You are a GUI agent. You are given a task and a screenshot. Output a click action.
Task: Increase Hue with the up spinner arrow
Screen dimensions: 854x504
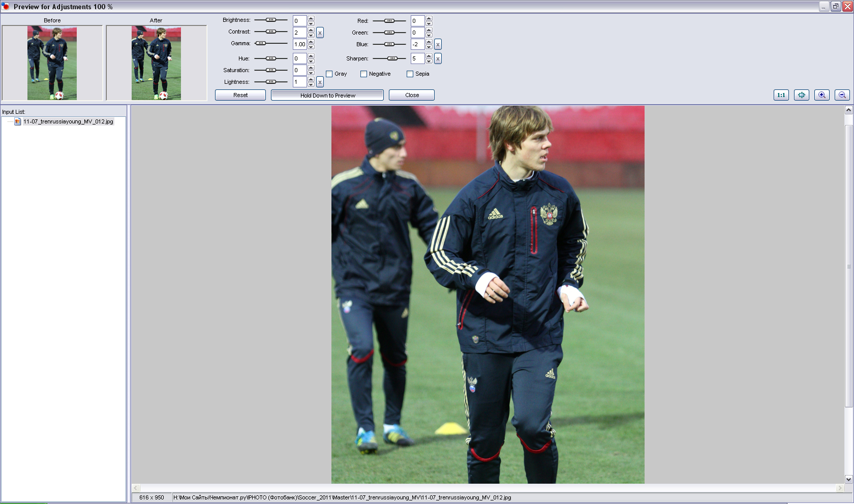coord(311,56)
